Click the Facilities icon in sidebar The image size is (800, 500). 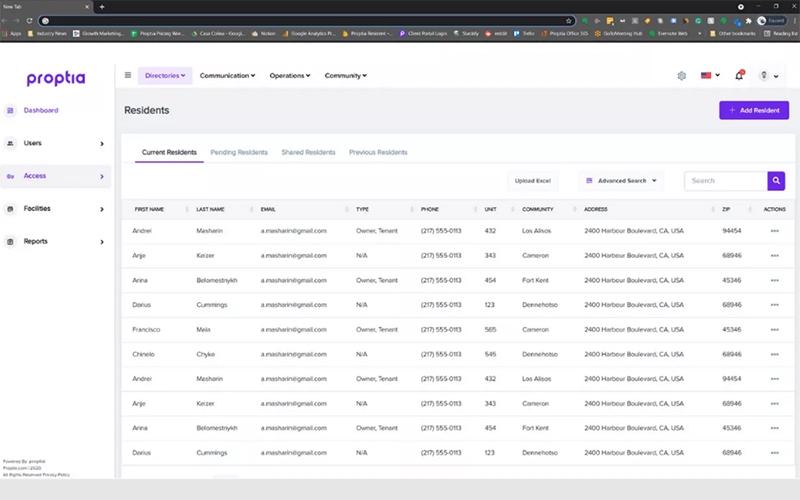coord(10,209)
